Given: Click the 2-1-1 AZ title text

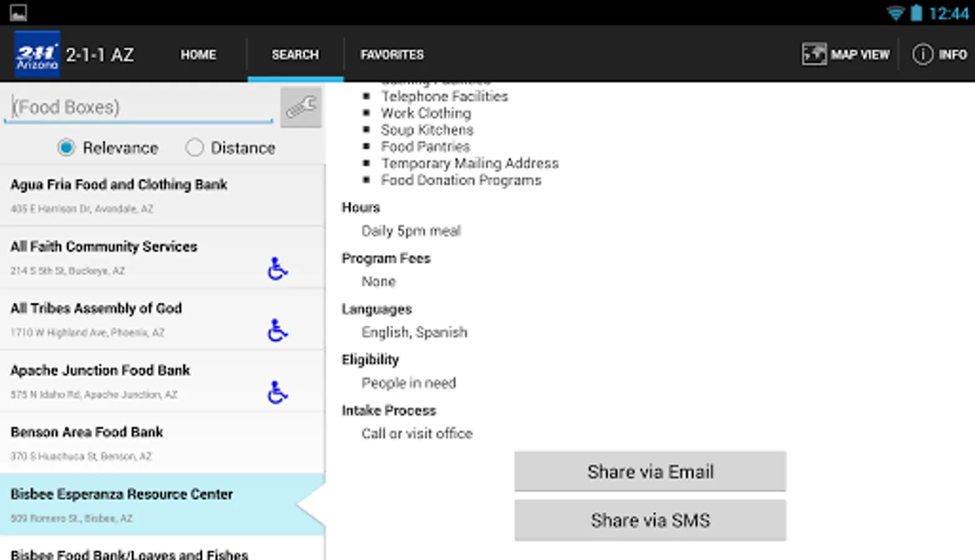Looking at the screenshot, I should tap(100, 55).
